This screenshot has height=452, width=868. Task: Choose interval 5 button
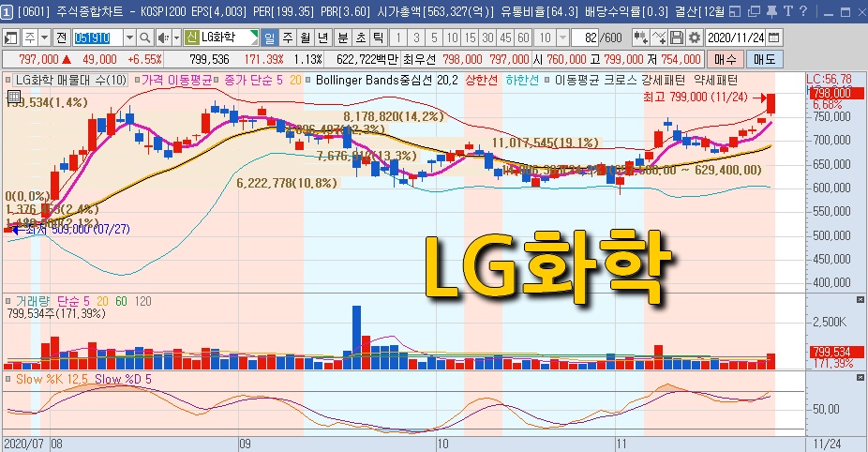click(x=434, y=38)
